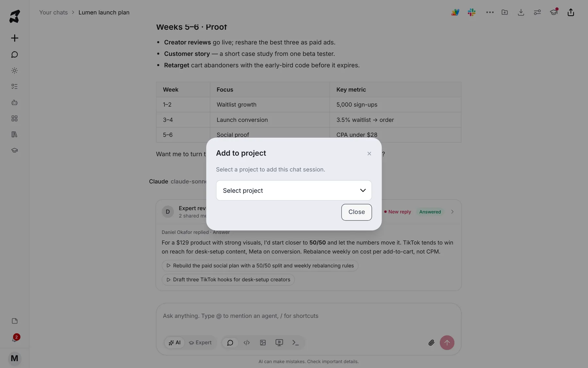Image resolution: width=588 pixels, height=368 pixels.
Task: Click the CPA under $28 table cell
Action: coord(395,135)
